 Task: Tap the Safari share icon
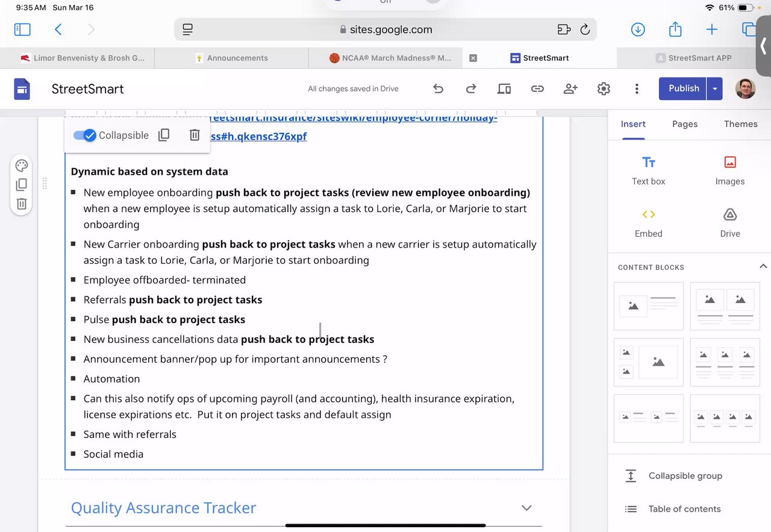point(675,29)
